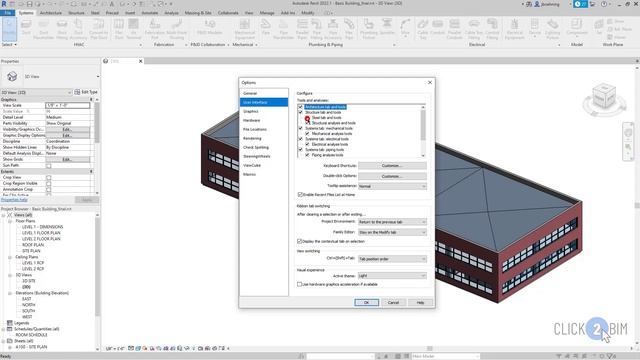Select the Multi-Point Routing tool

tap(176, 29)
